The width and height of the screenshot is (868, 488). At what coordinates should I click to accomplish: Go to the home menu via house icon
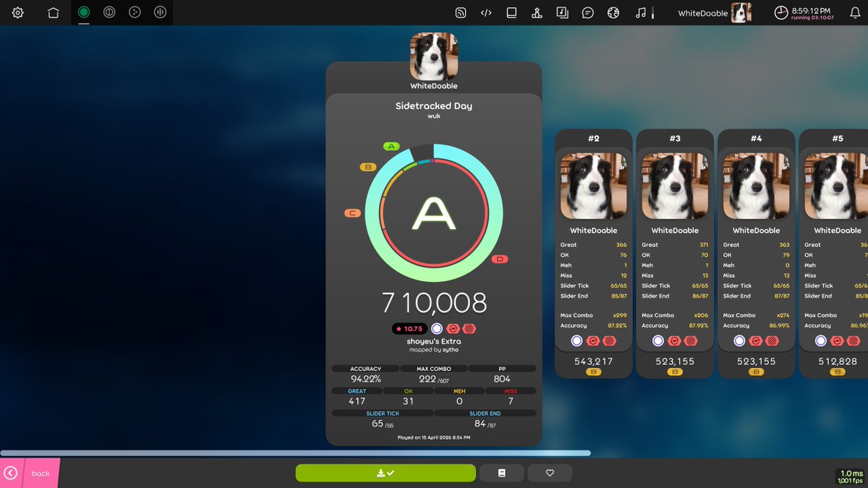[54, 12]
